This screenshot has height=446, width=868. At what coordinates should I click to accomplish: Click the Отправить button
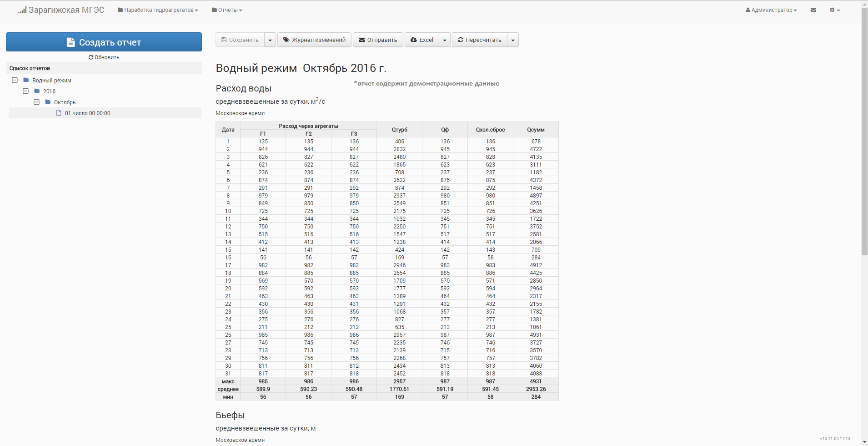pyautogui.click(x=378, y=40)
